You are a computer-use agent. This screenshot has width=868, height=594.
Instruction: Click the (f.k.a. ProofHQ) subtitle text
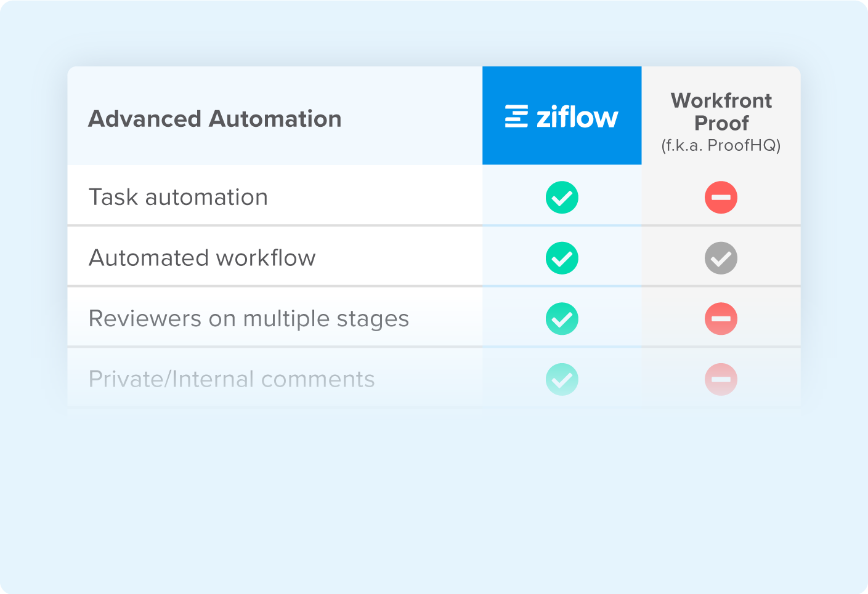pyautogui.click(x=721, y=145)
